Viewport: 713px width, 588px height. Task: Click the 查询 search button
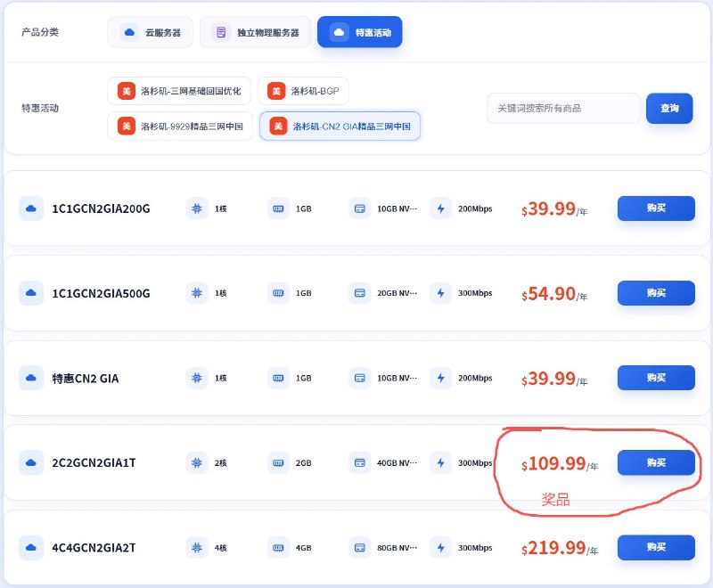coord(669,108)
